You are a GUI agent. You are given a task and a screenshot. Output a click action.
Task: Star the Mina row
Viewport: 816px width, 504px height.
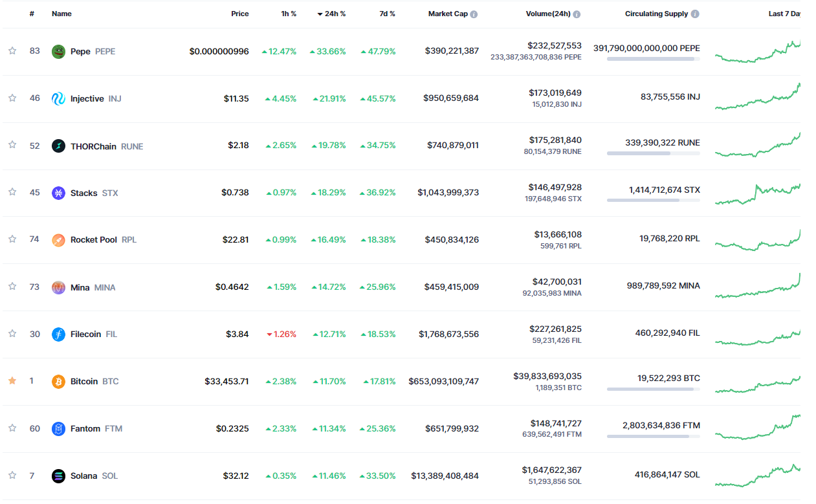pyautogui.click(x=12, y=286)
